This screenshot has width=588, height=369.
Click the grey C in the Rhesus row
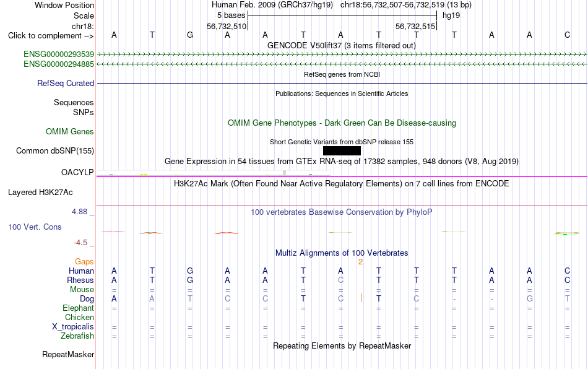[x=340, y=280]
